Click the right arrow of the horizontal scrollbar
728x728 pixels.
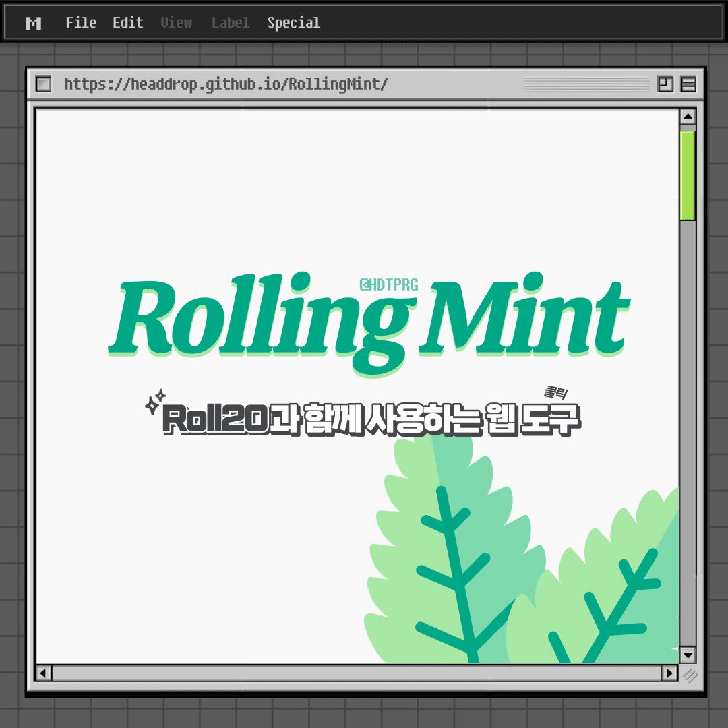pyautogui.click(x=668, y=673)
